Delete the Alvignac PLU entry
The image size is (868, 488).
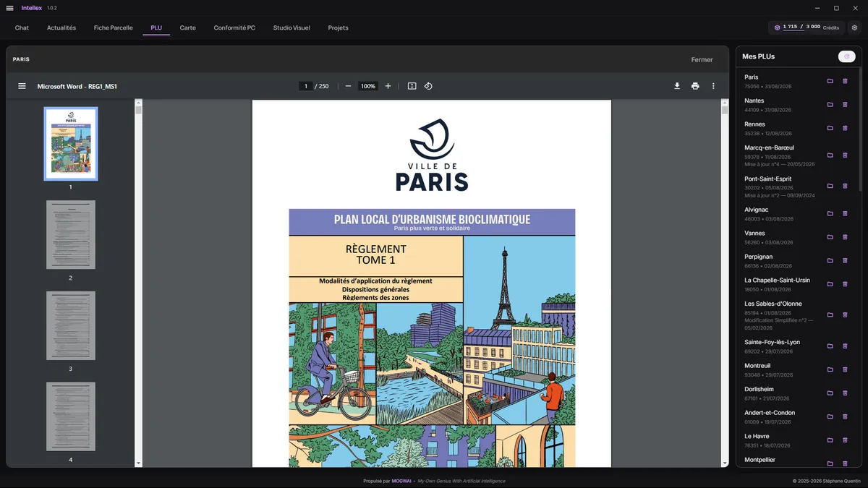[x=845, y=213]
